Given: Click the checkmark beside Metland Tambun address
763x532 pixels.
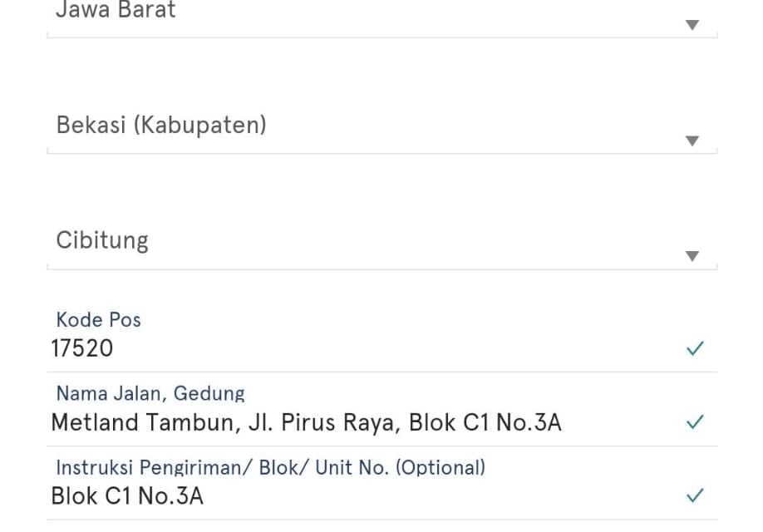Looking at the screenshot, I should click(695, 421).
